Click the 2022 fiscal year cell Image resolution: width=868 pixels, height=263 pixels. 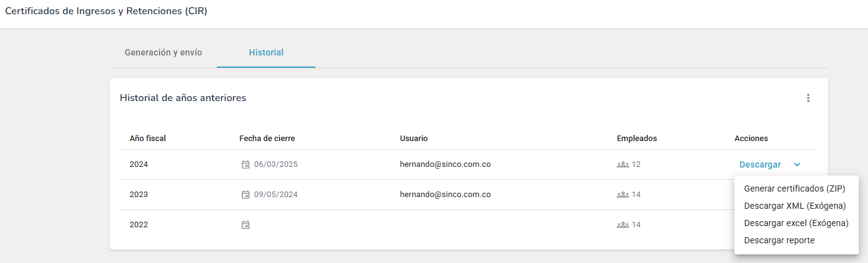click(139, 225)
